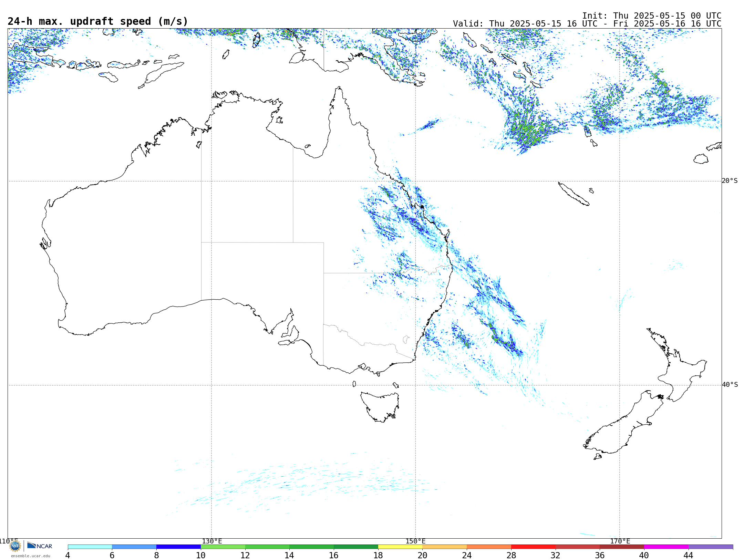The width and height of the screenshot is (744, 560).
Task: Select the Valid time range text
Action: tap(587, 24)
